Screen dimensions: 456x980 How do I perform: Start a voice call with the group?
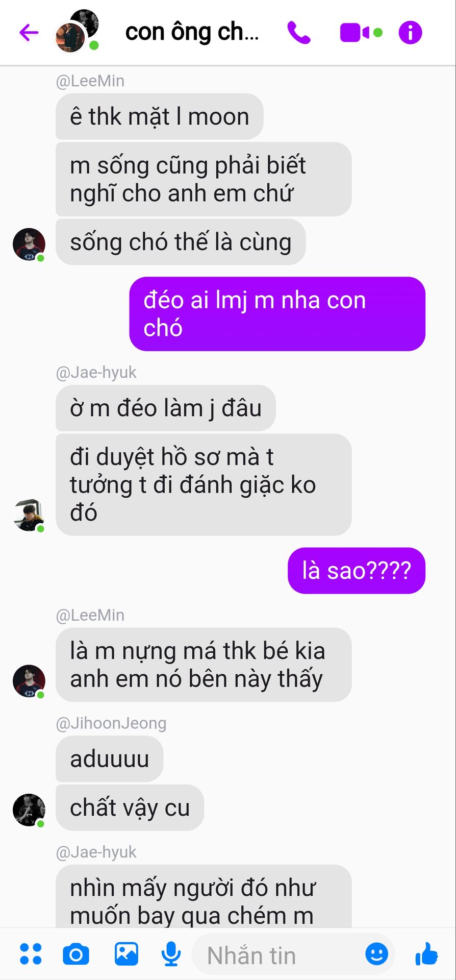point(299,33)
